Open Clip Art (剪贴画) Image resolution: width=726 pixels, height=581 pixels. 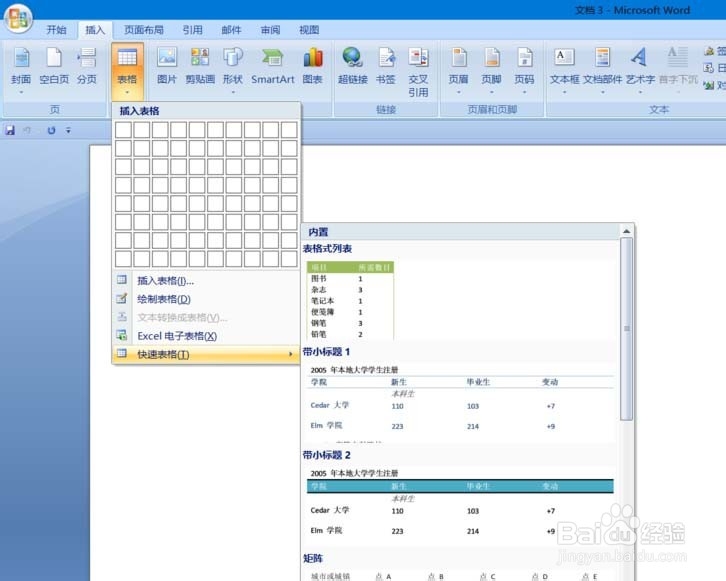(200, 69)
